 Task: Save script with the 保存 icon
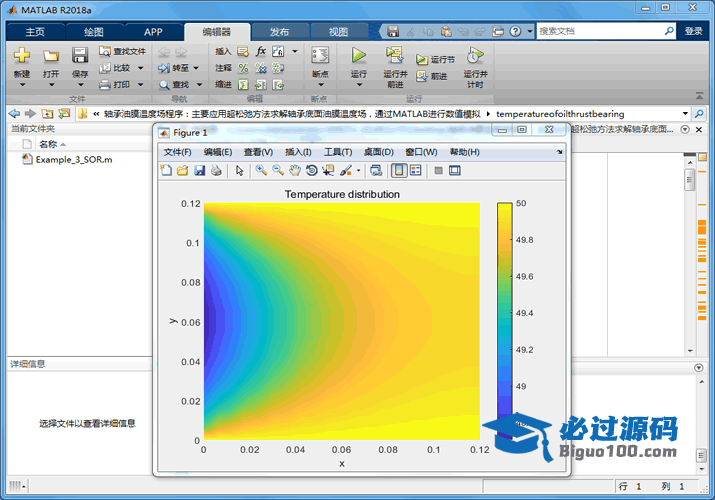click(x=80, y=55)
